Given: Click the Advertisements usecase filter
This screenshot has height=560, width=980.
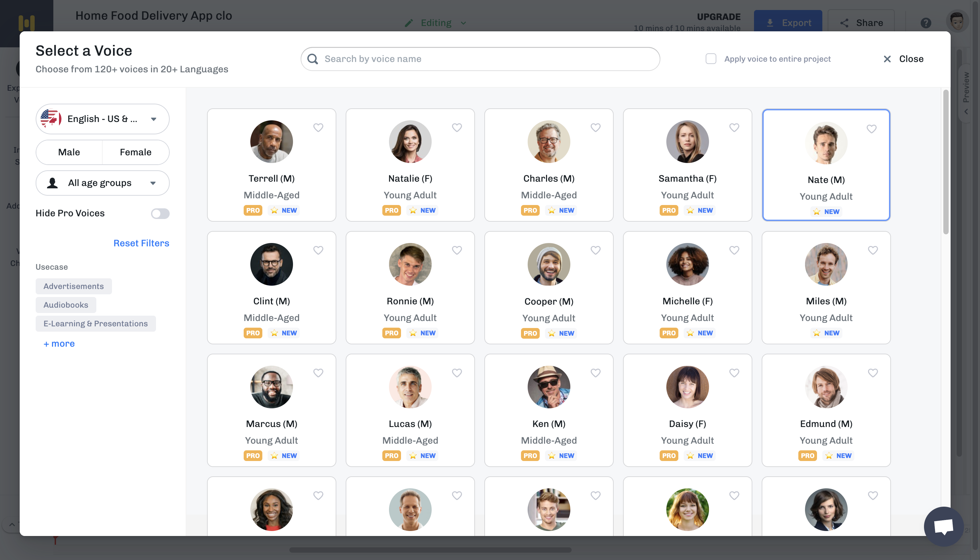Looking at the screenshot, I should pyautogui.click(x=73, y=286).
